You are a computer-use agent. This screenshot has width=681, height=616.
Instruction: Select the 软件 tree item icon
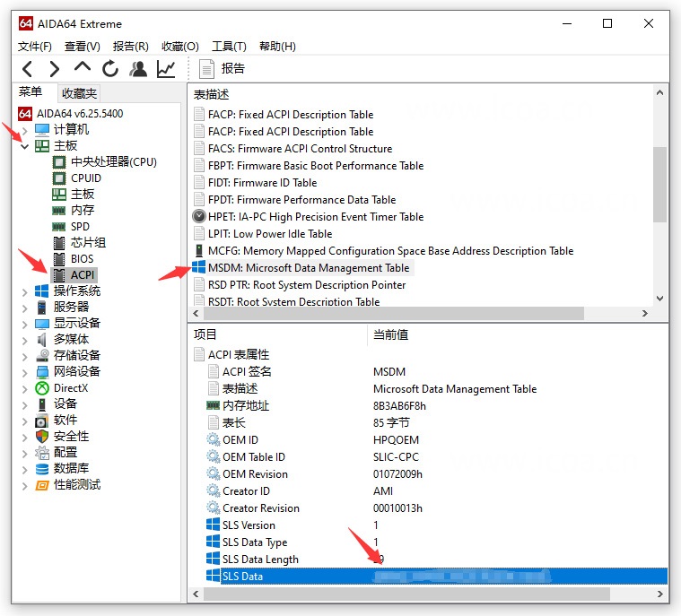(x=42, y=421)
